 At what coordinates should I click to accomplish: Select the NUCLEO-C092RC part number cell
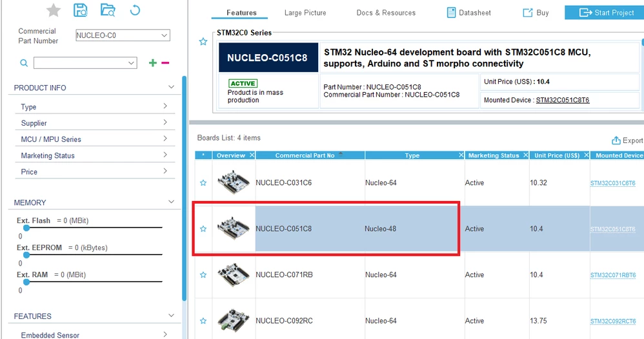(310, 320)
